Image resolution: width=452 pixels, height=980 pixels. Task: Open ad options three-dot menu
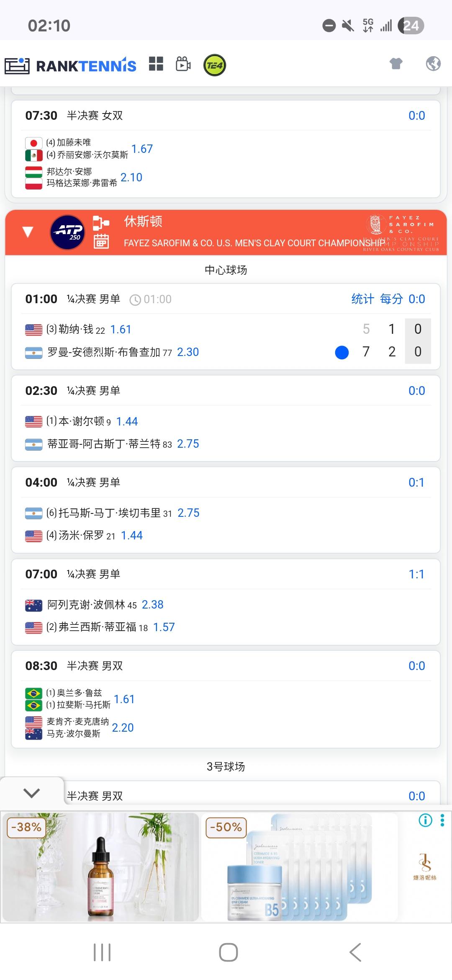point(442,820)
